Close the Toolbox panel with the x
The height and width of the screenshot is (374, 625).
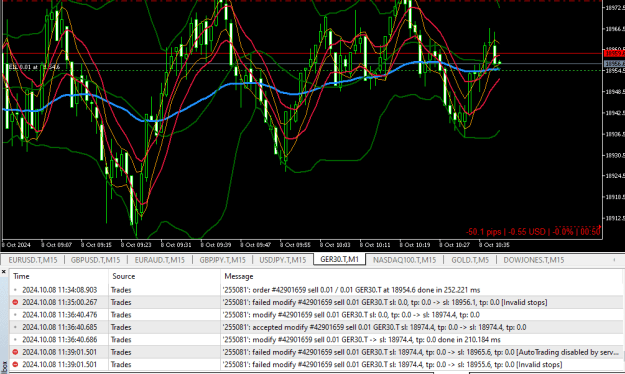pos(4,272)
